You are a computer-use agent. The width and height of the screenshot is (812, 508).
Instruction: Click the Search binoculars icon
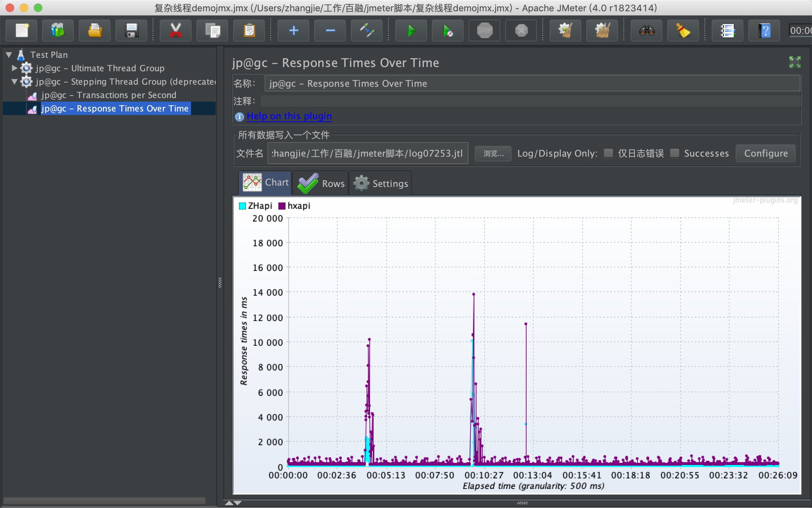646,31
